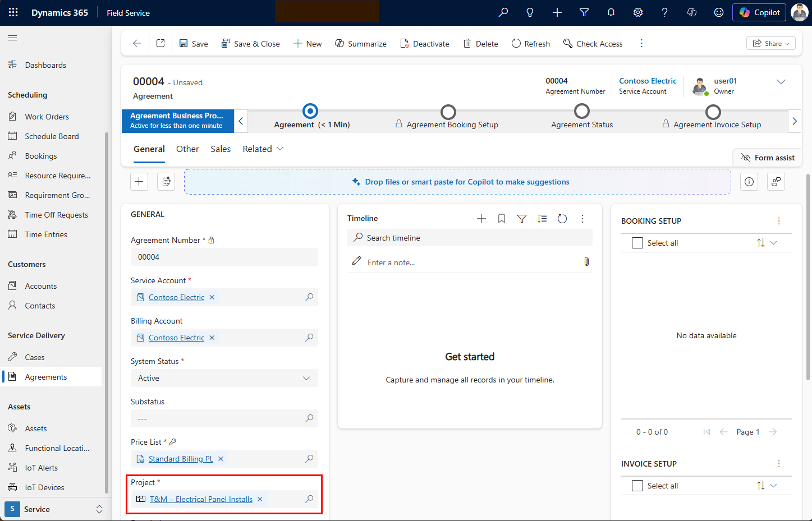The height and width of the screenshot is (521, 812).
Task: Open the app launcher waffle menu
Action: (x=12, y=12)
